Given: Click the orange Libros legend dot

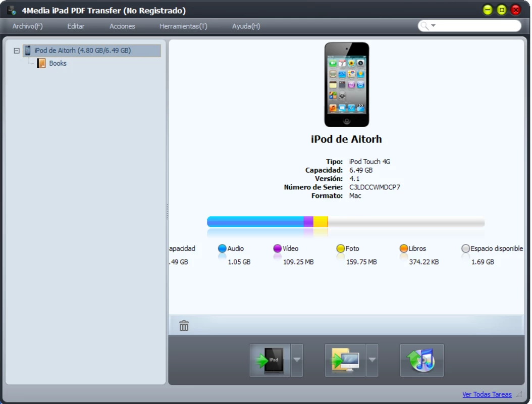Looking at the screenshot, I should tap(404, 248).
